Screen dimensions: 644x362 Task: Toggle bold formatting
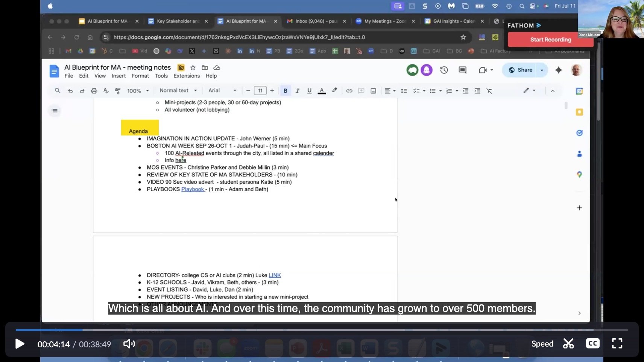[286, 91]
